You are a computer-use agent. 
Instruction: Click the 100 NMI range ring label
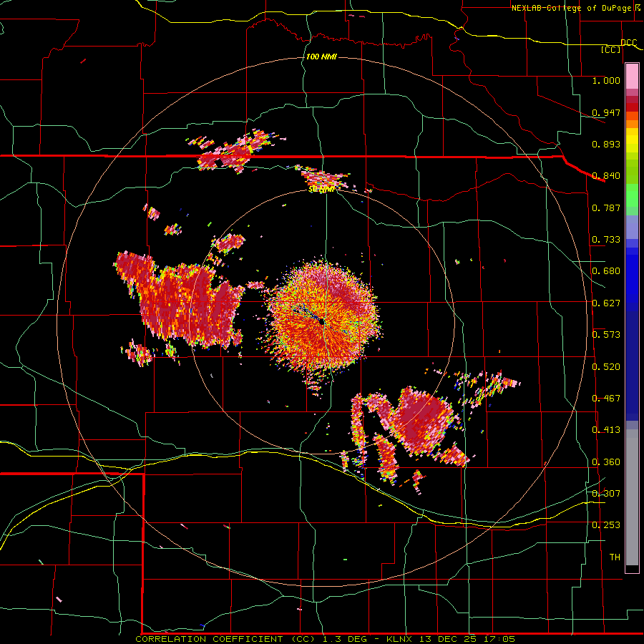[x=321, y=57]
